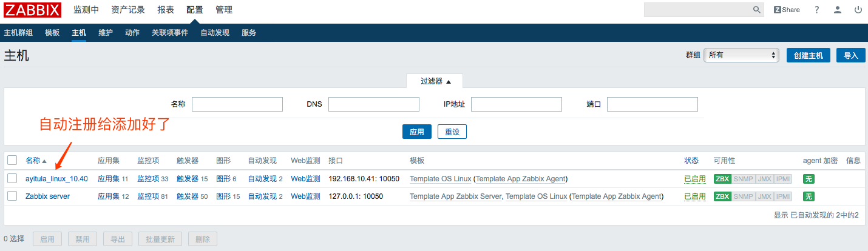Go to the 模板 submenu
The image size is (868, 251).
[x=52, y=33]
